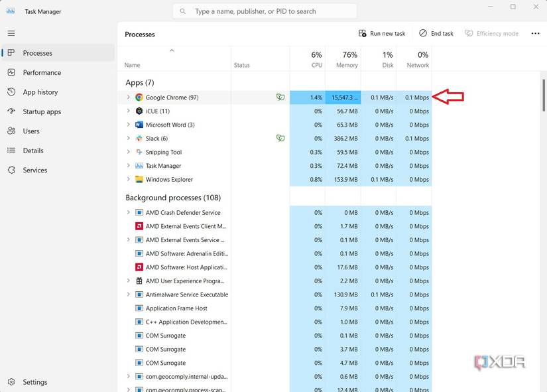Open the Services tab
This screenshot has width=547, height=392.
58,170
